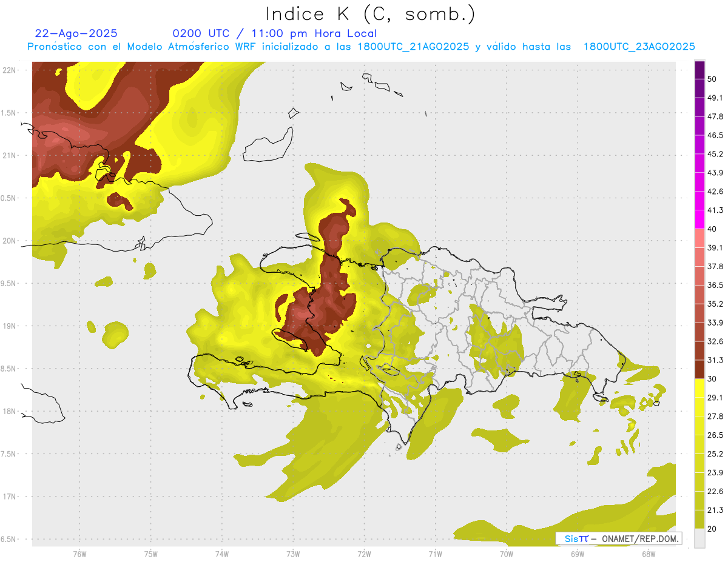728x562 pixels.
Task: Click the latitude label "21N"
Action: click(10, 156)
